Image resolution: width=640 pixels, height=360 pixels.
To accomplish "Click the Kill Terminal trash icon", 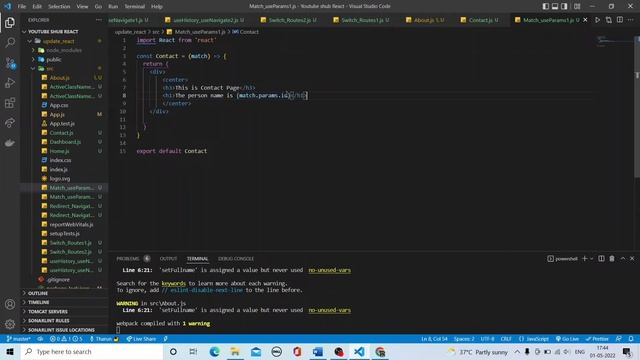I will [612, 258].
